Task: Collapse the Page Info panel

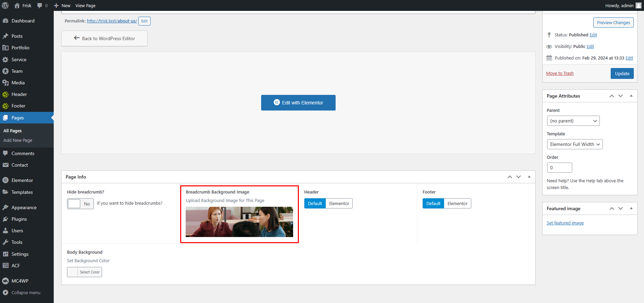Action: click(529, 177)
